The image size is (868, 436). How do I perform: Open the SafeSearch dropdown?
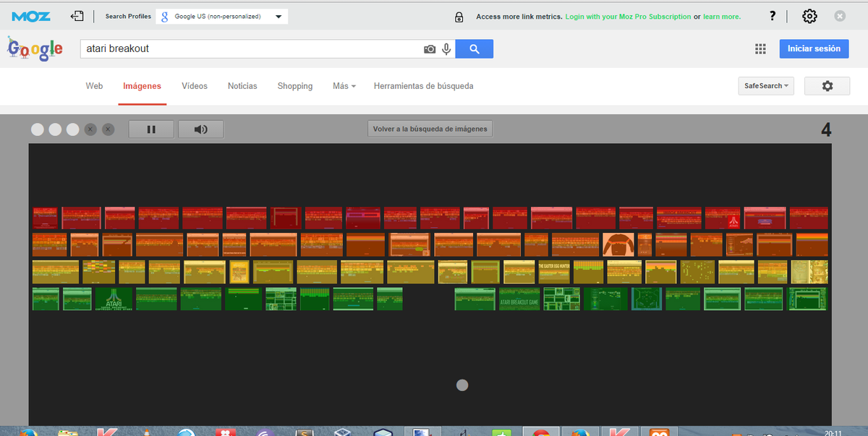coord(765,85)
